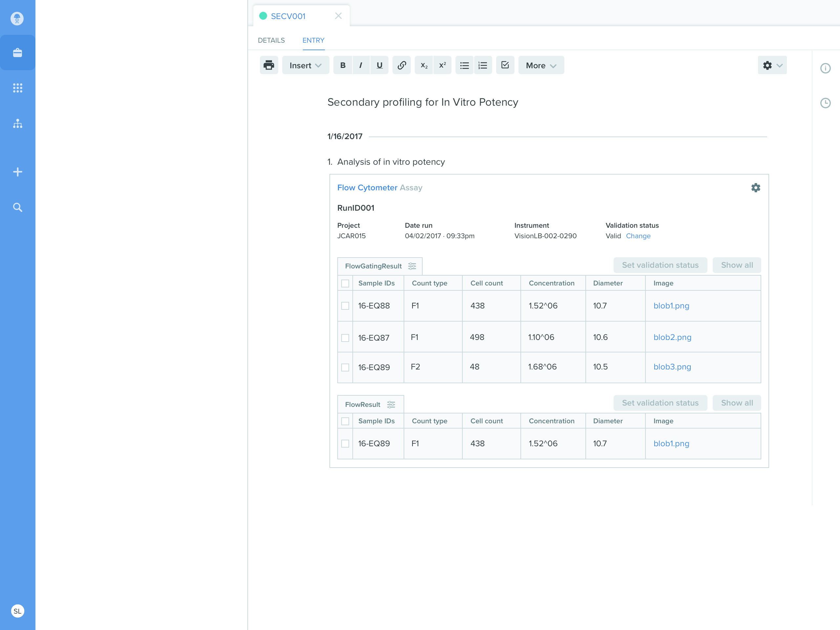Viewport: 840px width, 630px height.
Task: Select the FlowGatingResult table tab
Action: pyautogui.click(x=380, y=266)
